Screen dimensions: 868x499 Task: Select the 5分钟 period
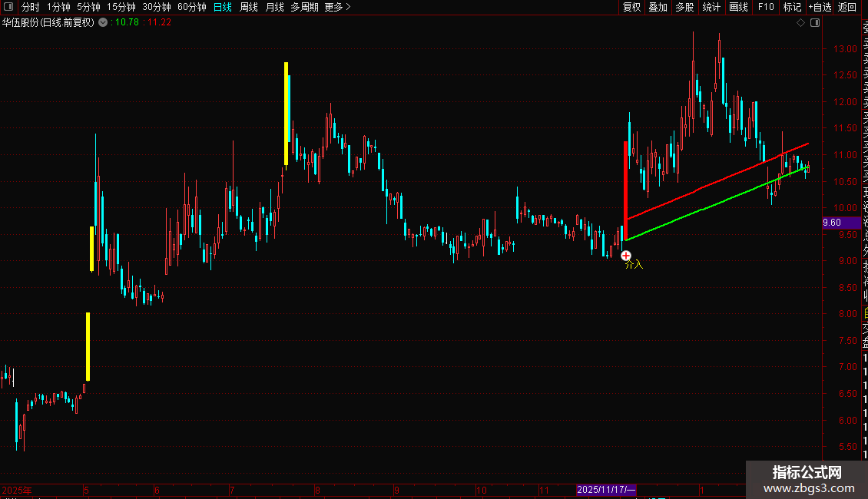pyautogui.click(x=88, y=7)
